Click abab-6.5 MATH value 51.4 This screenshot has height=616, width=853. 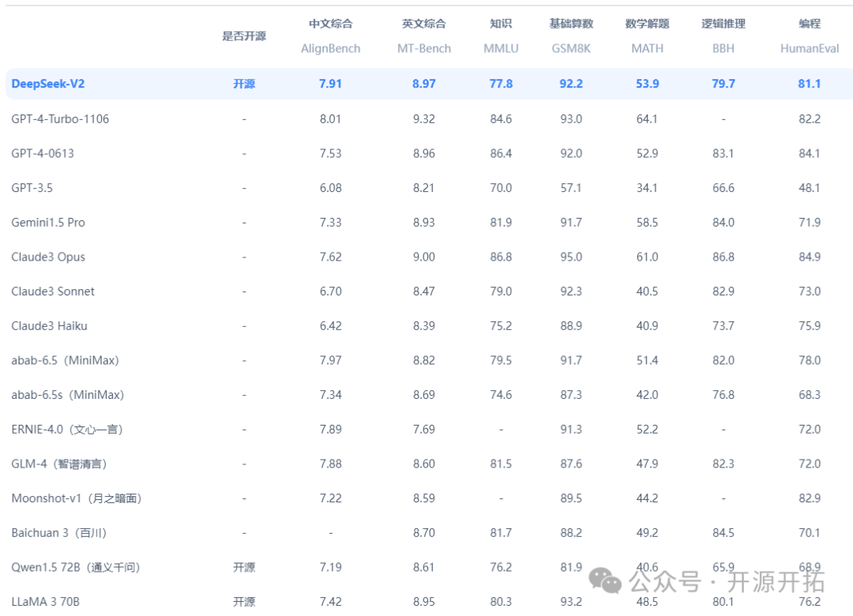click(x=648, y=360)
